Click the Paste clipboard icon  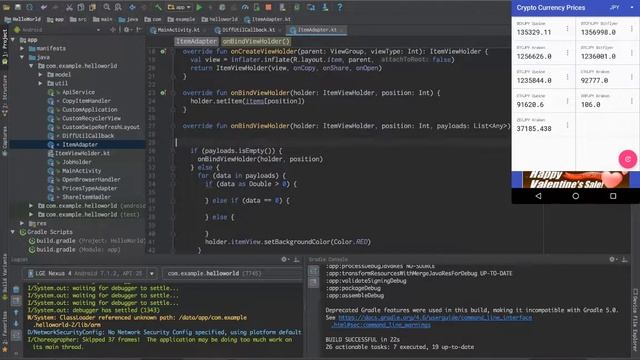93,7
